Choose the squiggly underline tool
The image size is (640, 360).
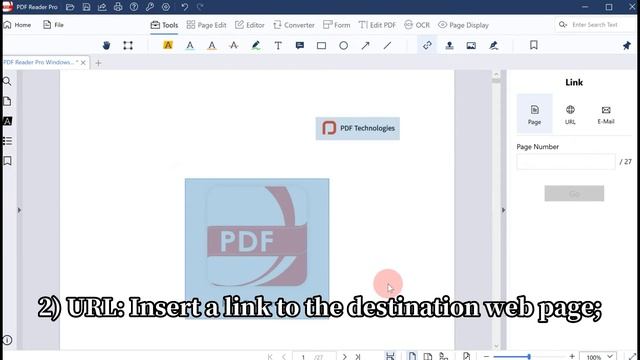(x=212, y=45)
